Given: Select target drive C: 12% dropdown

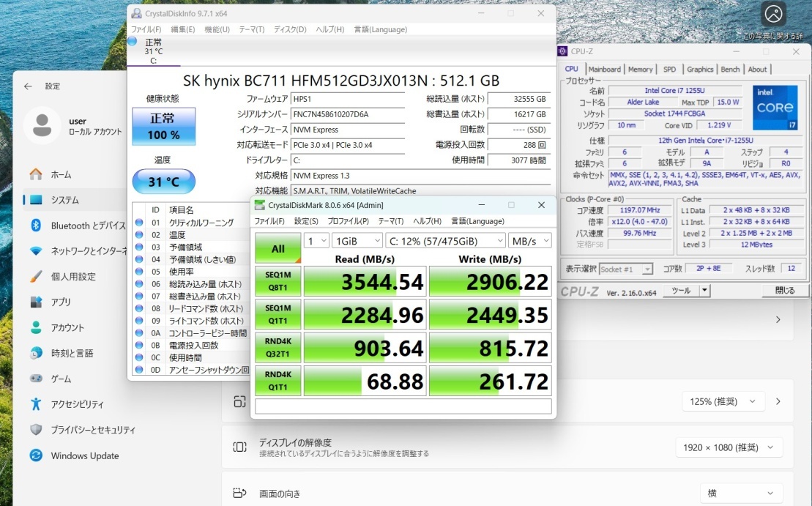Looking at the screenshot, I should coord(446,240).
